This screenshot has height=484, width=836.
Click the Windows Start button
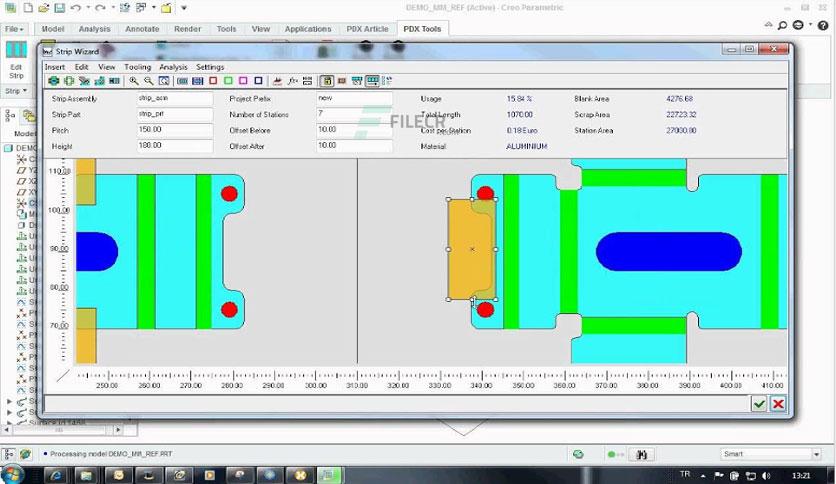click(x=13, y=474)
